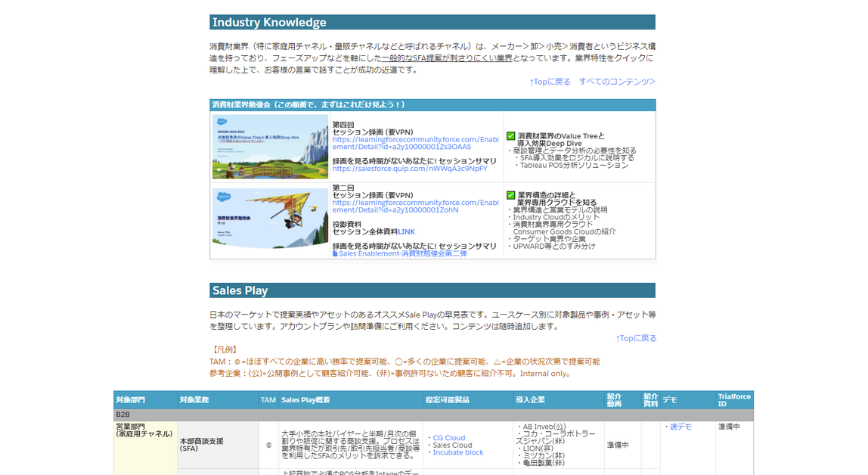Click the TAM column header
Image resolution: width=868 pixels, height=475 pixels.
tap(268, 399)
